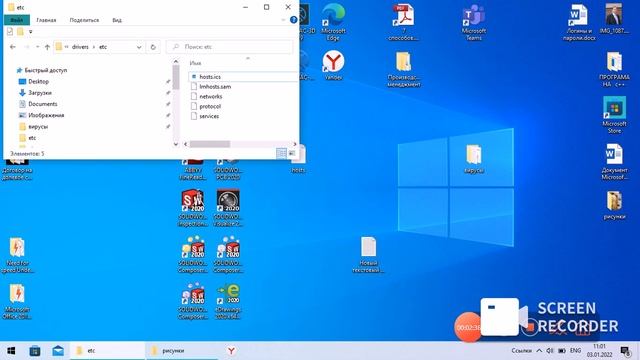Switch ENG input language indicator
This screenshot has height=360, width=640.
tap(576, 351)
